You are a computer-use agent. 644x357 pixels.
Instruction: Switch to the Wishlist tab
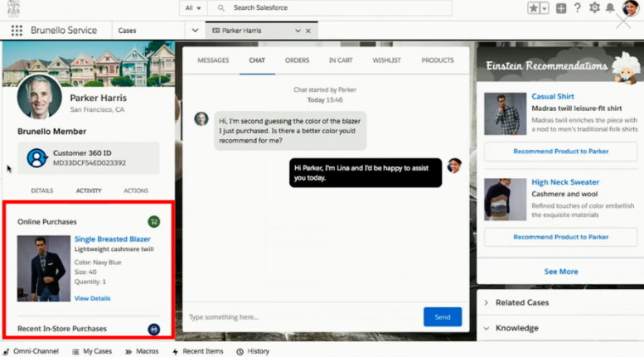tap(386, 60)
